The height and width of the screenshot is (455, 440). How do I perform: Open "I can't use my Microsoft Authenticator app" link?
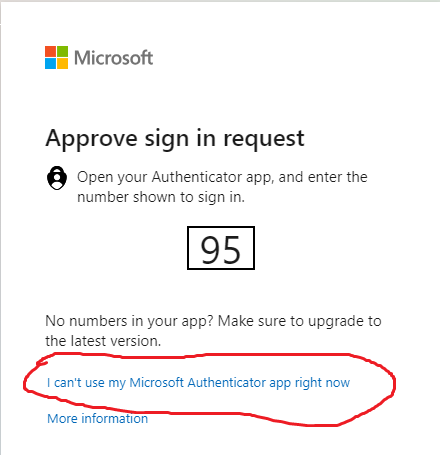coord(198,383)
